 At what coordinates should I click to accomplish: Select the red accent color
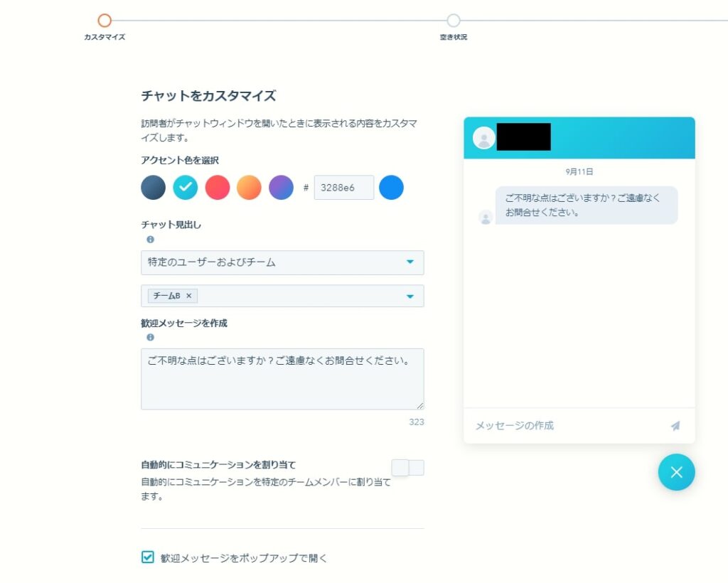pos(218,188)
